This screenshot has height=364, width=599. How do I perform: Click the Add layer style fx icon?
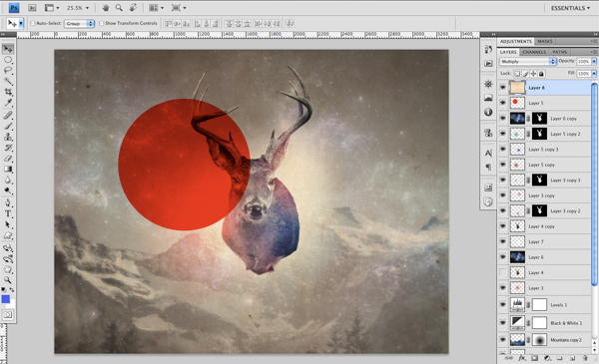(x=521, y=358)
